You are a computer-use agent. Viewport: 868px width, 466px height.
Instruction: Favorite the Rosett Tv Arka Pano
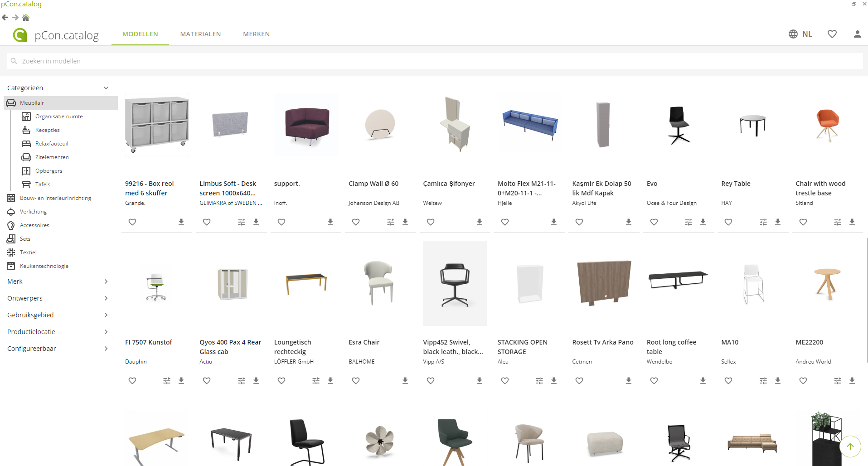pos(579,381)
